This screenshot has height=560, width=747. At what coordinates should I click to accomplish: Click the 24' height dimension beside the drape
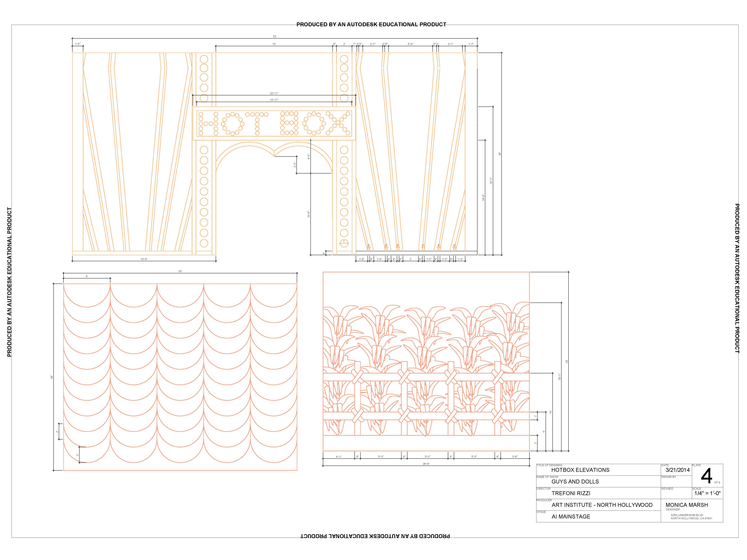pos(52,377)
